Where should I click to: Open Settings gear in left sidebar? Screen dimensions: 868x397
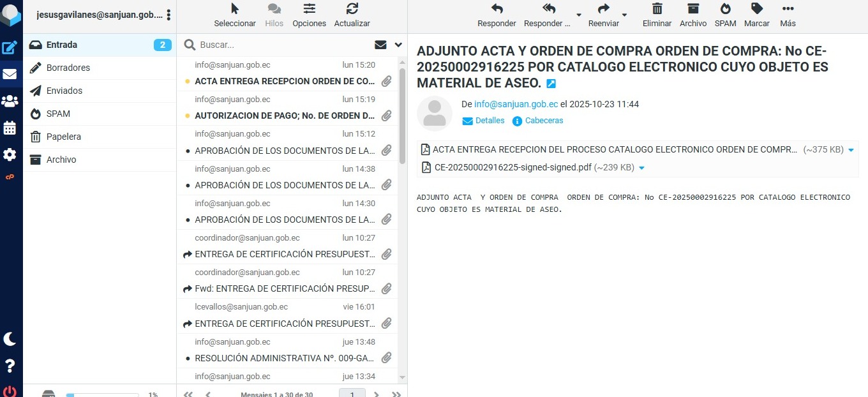pos(10,154)
